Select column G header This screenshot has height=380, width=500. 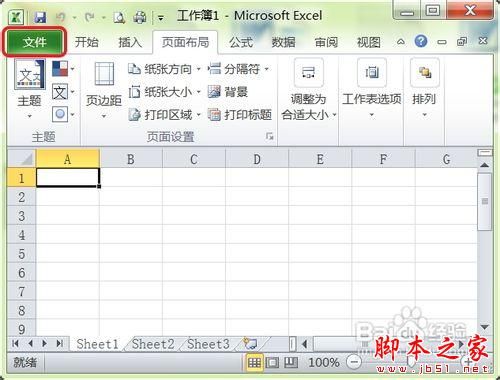click(446, 159)
